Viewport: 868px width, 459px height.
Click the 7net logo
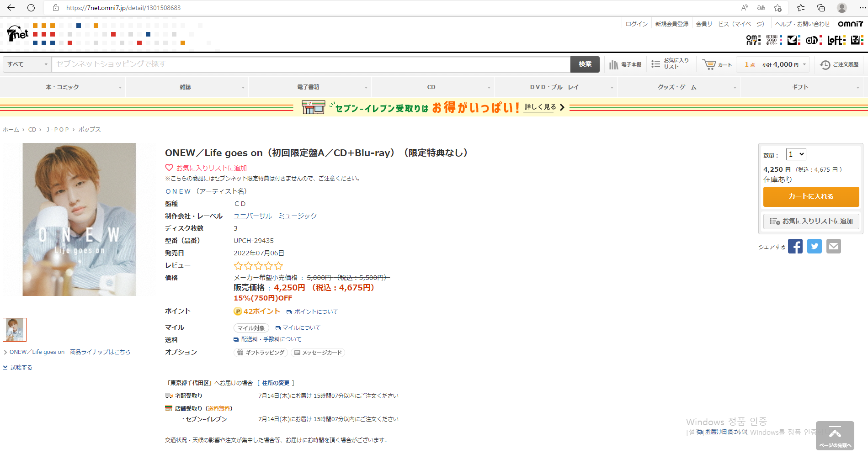[x=17, y=33]
